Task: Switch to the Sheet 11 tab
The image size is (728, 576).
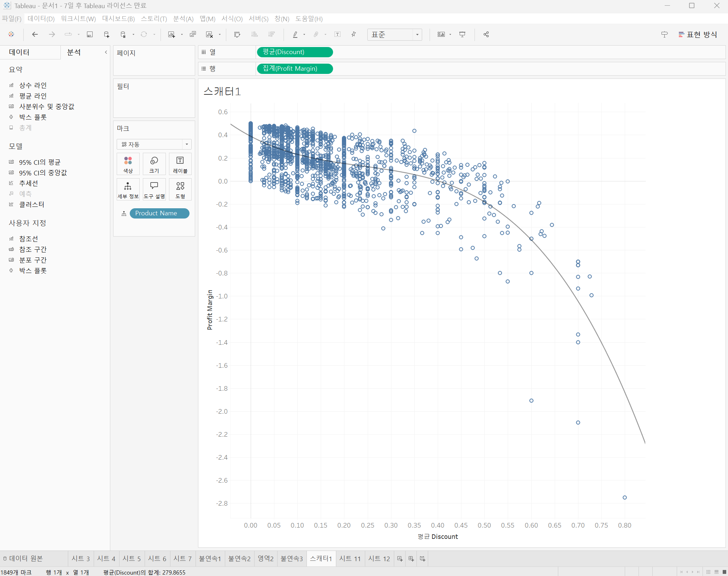Action: (x=350, y=559)
